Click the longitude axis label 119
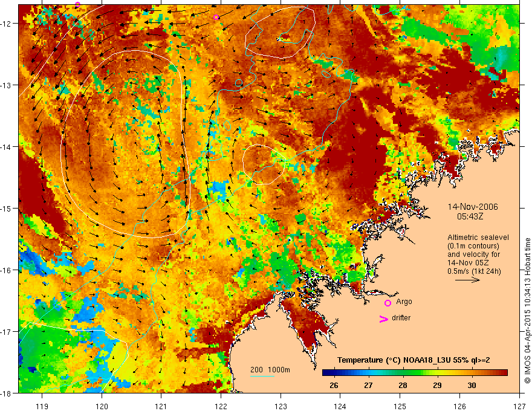Screen dimensions: 532x411 click(42, 406)
